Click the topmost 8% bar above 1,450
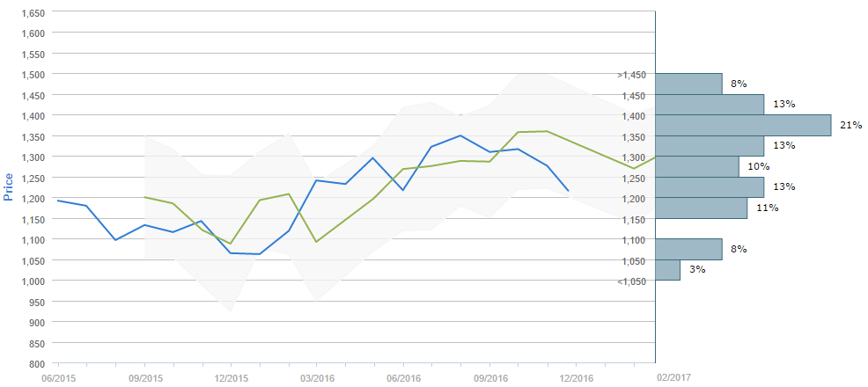868x387 pixels. point(688,84)
